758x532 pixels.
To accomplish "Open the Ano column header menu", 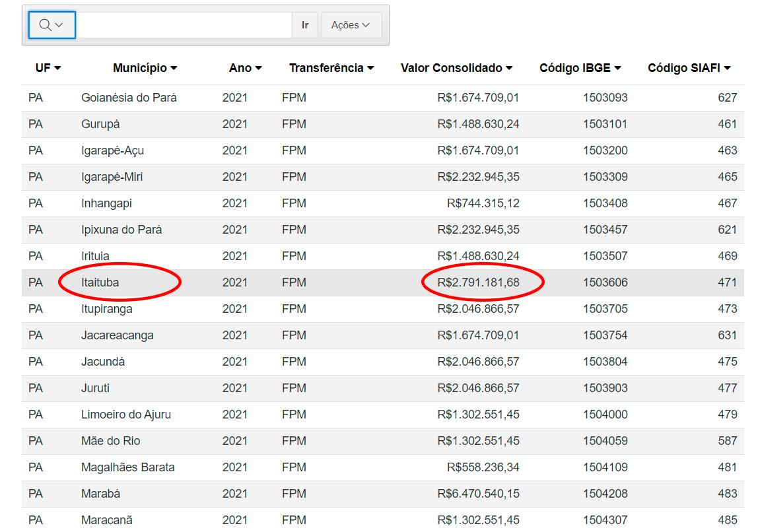I will (245, 68).
